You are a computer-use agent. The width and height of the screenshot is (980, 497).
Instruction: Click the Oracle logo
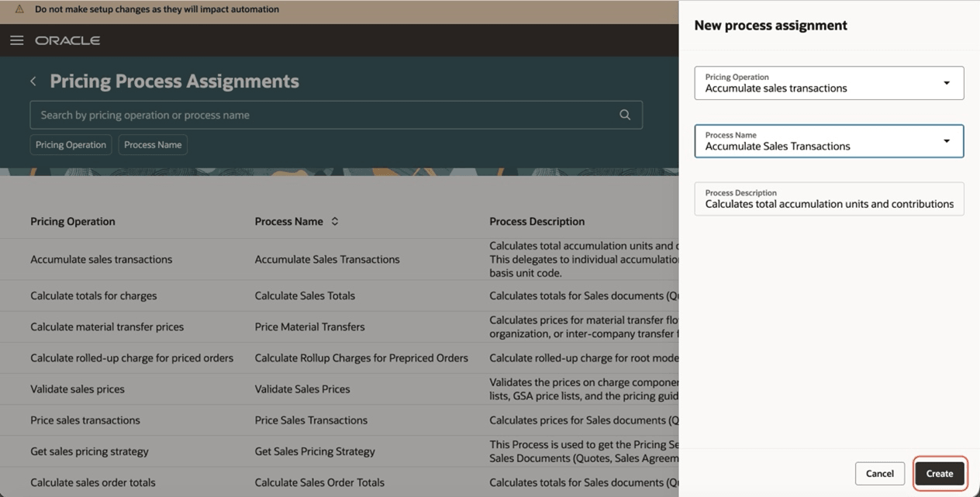(67, 40)
